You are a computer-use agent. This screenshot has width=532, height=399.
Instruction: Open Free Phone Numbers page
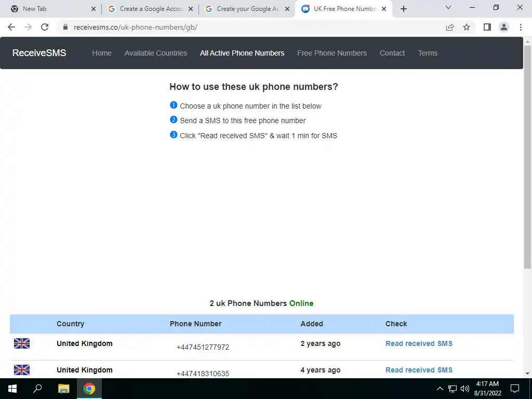(x=332, y=53)
